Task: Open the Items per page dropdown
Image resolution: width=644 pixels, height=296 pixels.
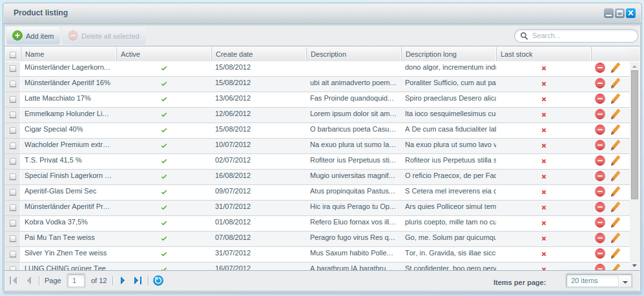Action: [625, 281]
